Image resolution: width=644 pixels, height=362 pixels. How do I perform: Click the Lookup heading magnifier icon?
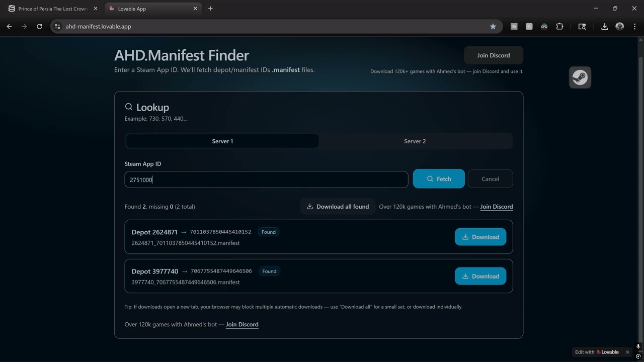(x=129, y=107)
